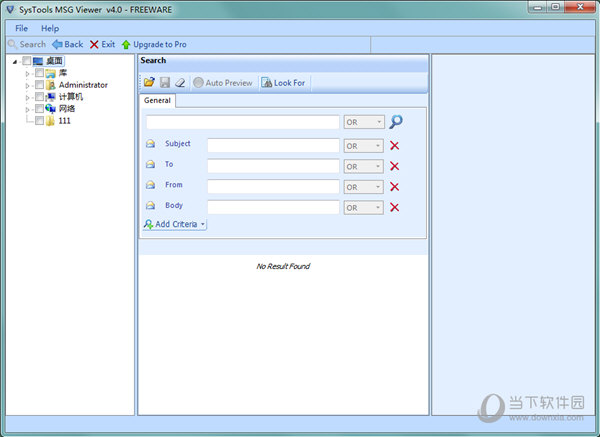Check the Administrator folder checkbox
This screenshot has height=437, width=600.
click(x=39, y=85)
